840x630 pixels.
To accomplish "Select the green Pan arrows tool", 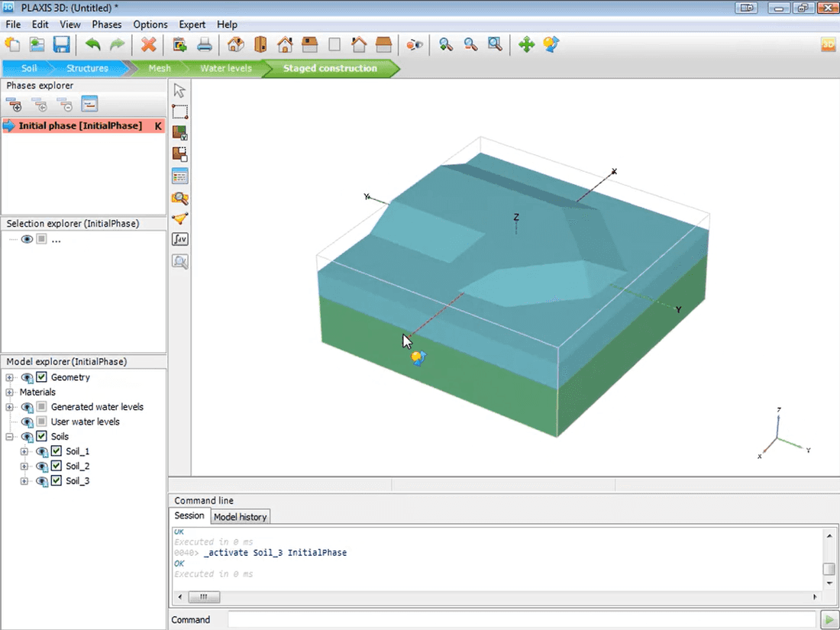I will tap(527, 44).
